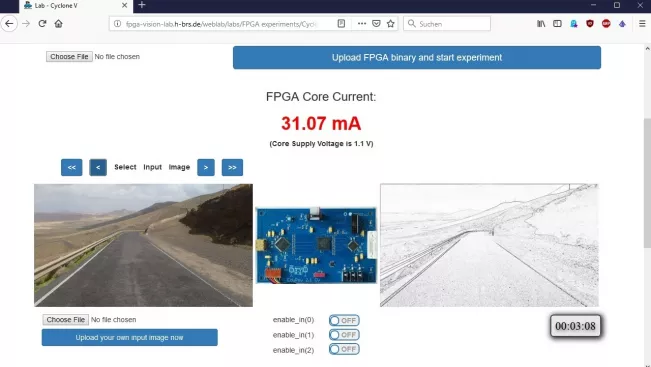The image size is (651, 367).
Task: Open the browser home page icon
Action: [59, 24]
